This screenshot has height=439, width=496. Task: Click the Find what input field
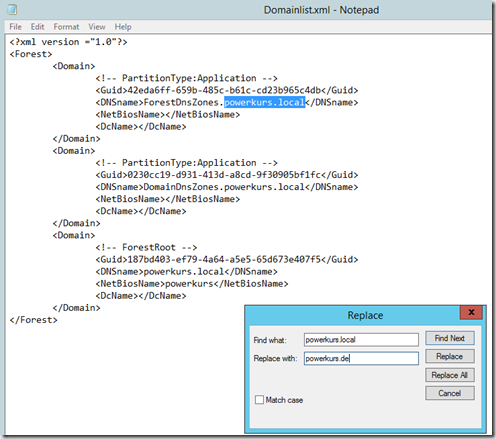(361, 340)
